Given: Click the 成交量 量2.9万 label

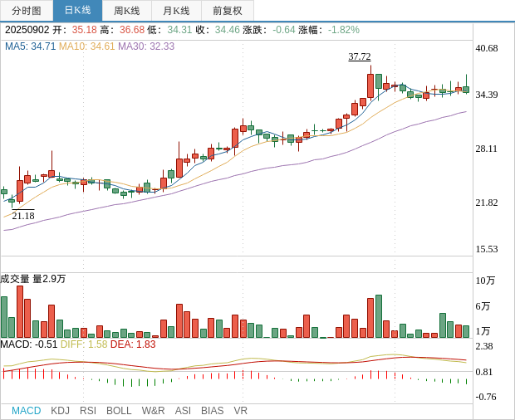Looking at the screenshot, I should tap(33, 279).
